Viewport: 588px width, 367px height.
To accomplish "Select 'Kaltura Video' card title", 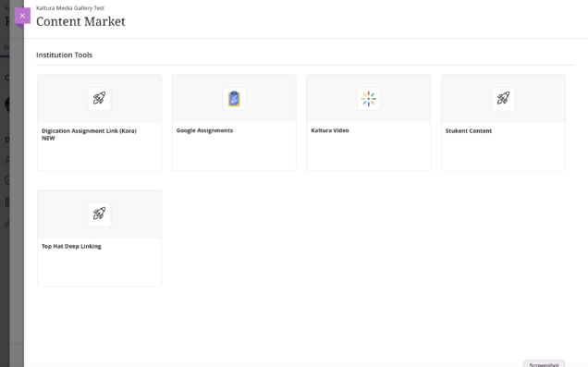I will pyautogui.click(x=330, y=130).
